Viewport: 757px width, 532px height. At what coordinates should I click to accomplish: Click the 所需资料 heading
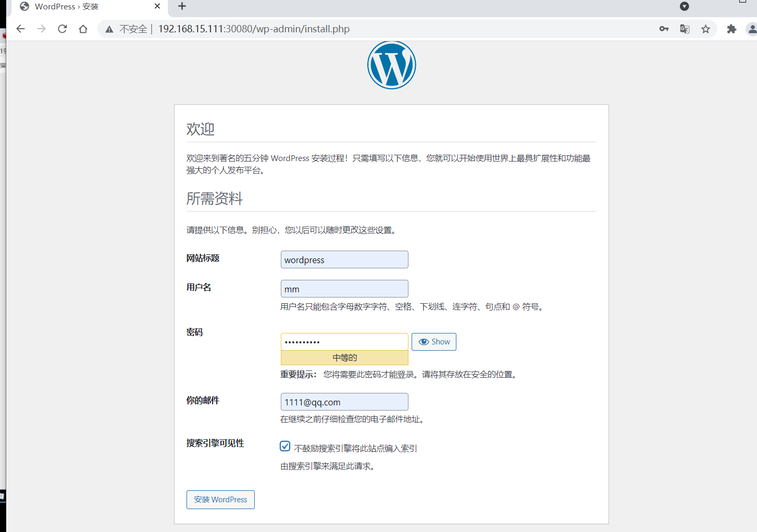click(215, 199)
